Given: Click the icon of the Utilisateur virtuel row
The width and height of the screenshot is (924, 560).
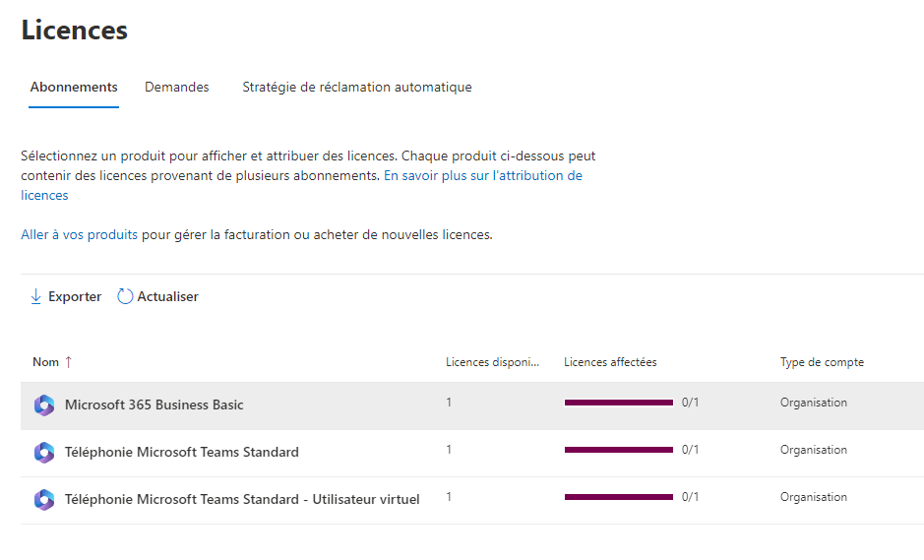Looking at the screenshot, I should point(44,499).
